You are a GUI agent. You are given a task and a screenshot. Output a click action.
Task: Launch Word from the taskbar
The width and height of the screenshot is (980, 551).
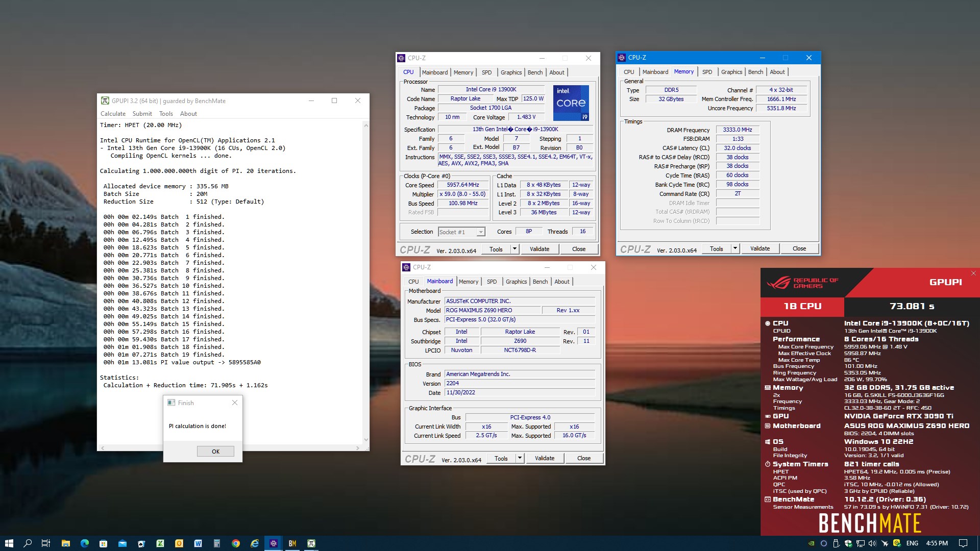(198, 543)
